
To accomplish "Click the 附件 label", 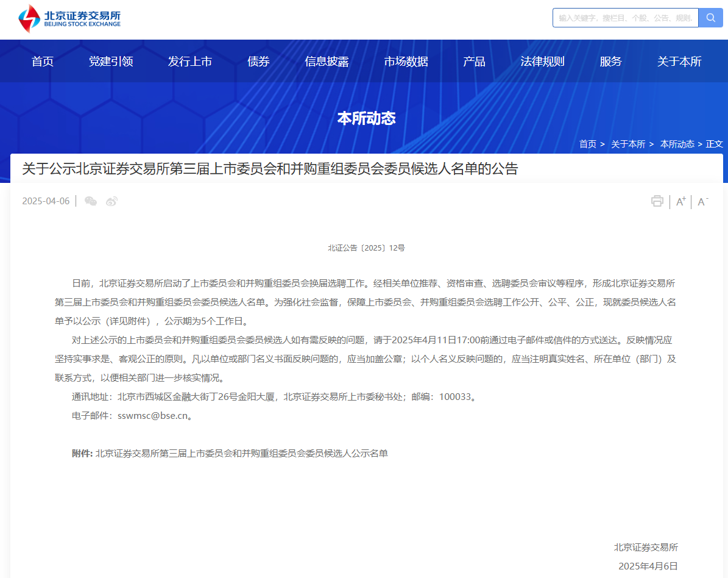I will tap(82, 454).
